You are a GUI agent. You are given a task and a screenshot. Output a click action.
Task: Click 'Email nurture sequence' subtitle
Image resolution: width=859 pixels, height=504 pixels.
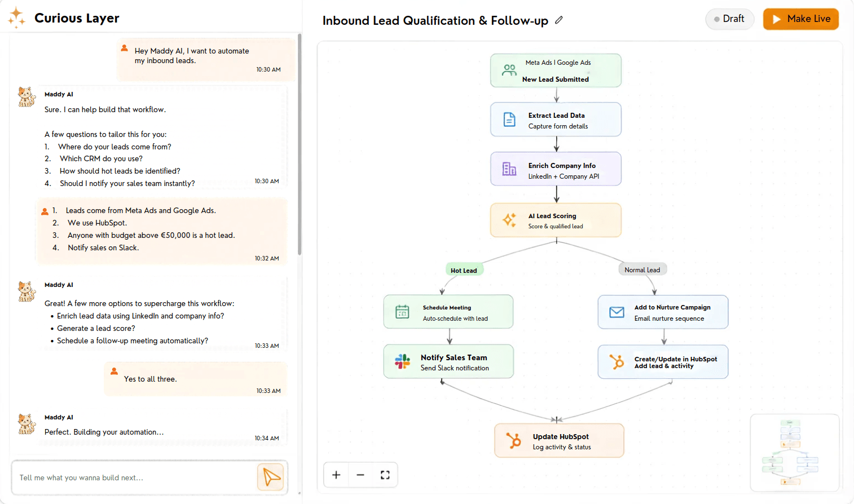click(669, 319)
